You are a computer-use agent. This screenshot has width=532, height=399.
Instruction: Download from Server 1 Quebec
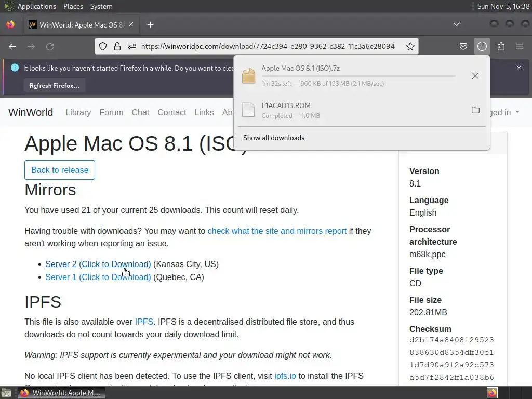pos(98,277)
